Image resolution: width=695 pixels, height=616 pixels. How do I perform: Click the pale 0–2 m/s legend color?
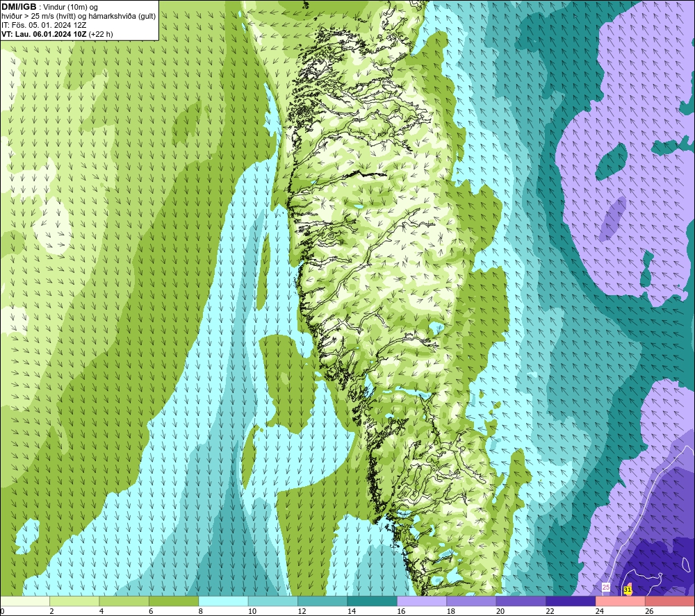(x=25, y=601)
